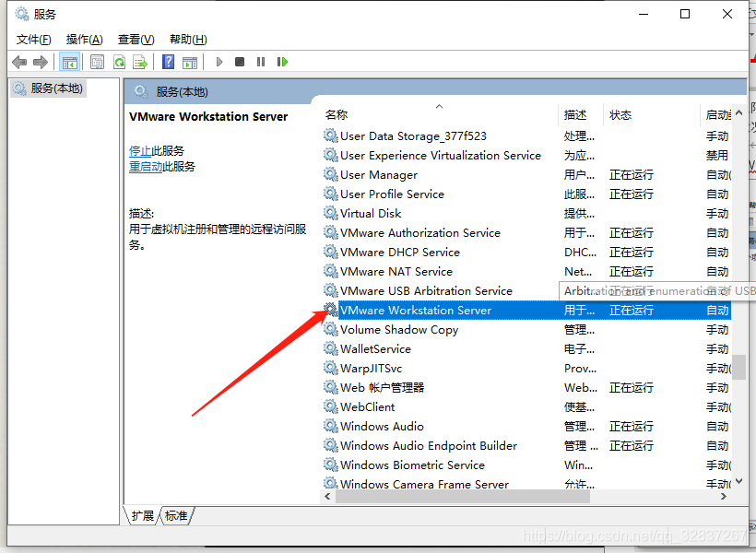
Task: Open the 文件(F) menu
Action: 34,40
